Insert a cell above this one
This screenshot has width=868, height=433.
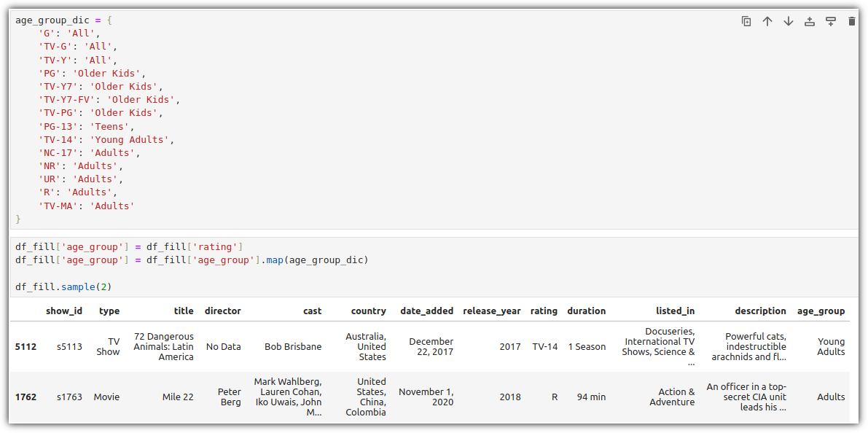[x=809, y=22]
